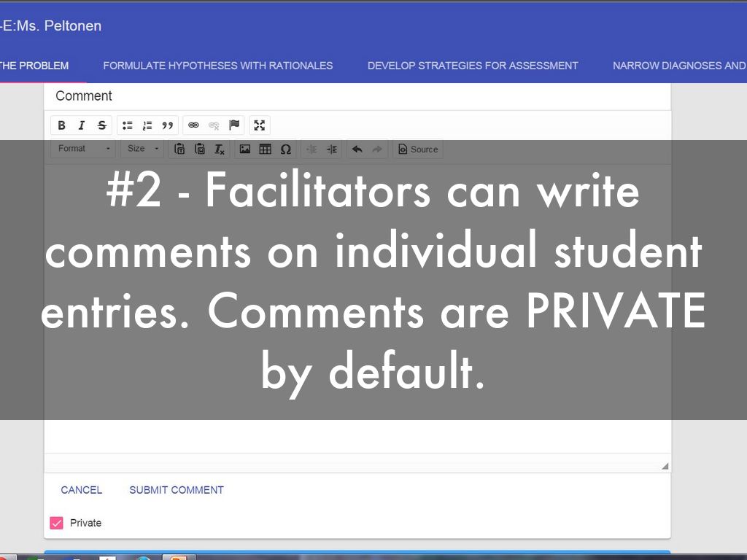
Task: Toggle bold formatting in comment editor
Action: click(x=61, y=125)
